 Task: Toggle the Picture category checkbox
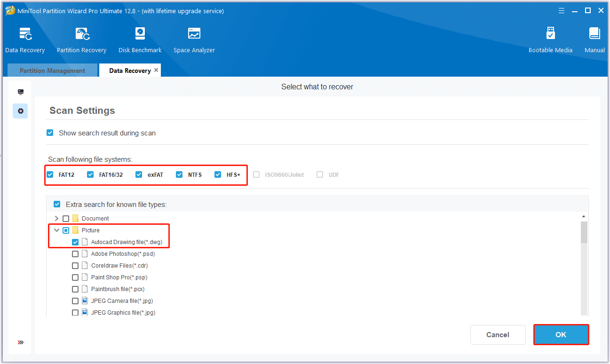coord(66,230)
